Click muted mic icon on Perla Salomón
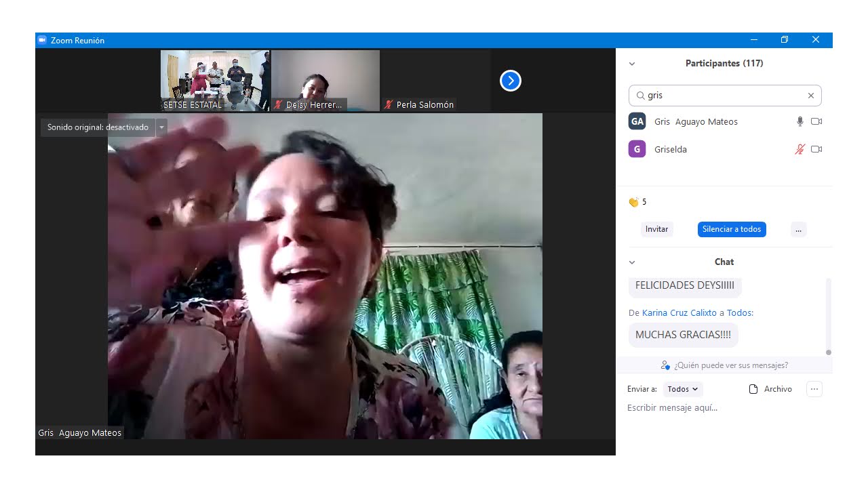This screenshot has height=488, width=868. (389, 105)
